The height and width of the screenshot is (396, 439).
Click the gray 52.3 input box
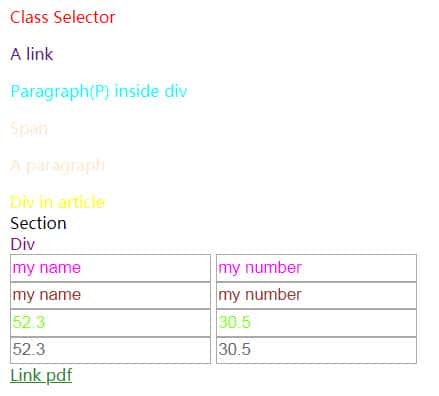(x=110, y=350)
